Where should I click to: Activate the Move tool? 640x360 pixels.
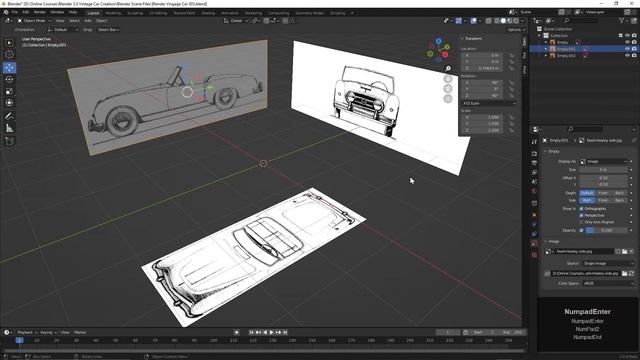tap(9, 68)
